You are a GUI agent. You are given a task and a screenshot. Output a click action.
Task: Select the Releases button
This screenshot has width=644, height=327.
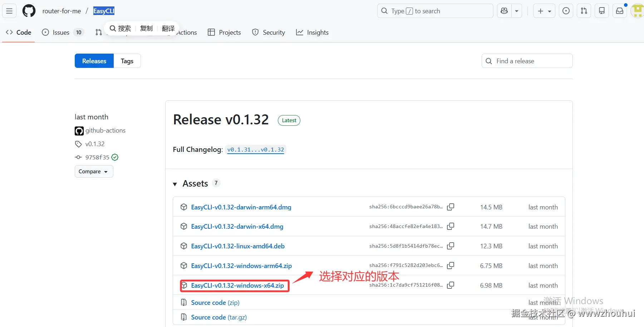tap(94, 61)
